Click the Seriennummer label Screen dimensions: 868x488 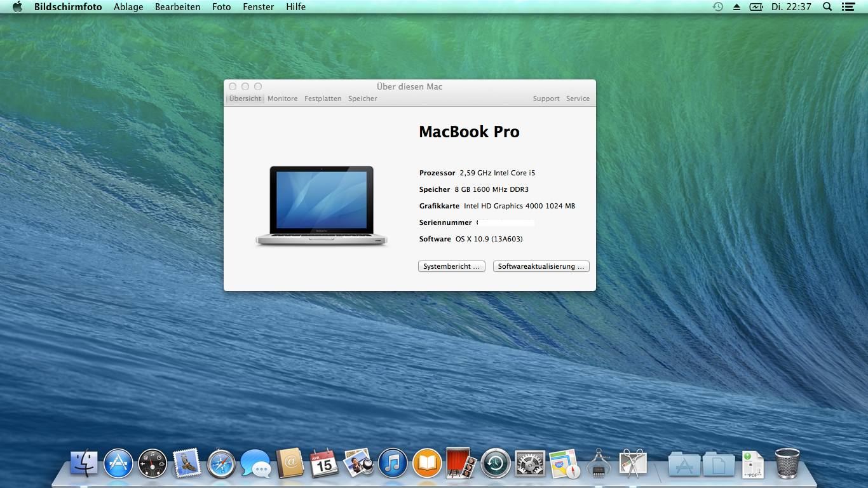pyautogui.click(x=445, y=222)
